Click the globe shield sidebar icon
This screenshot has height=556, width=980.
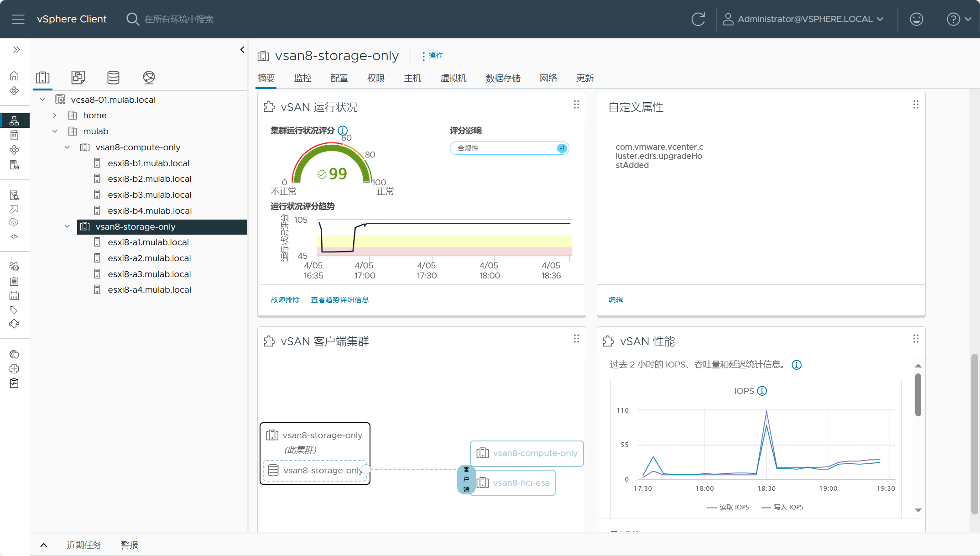14,354
